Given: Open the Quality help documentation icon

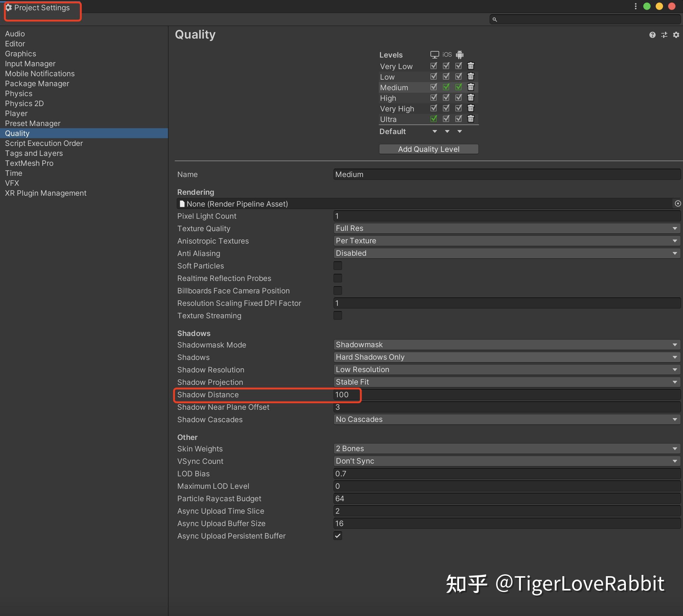Looking at the screenshot, I should tap(652, 35).
